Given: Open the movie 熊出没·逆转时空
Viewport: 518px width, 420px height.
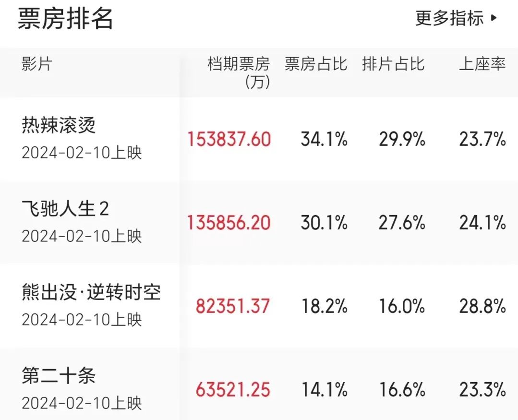Looking at the screenshot, I should pyautogui.click(x=91, y=293).
